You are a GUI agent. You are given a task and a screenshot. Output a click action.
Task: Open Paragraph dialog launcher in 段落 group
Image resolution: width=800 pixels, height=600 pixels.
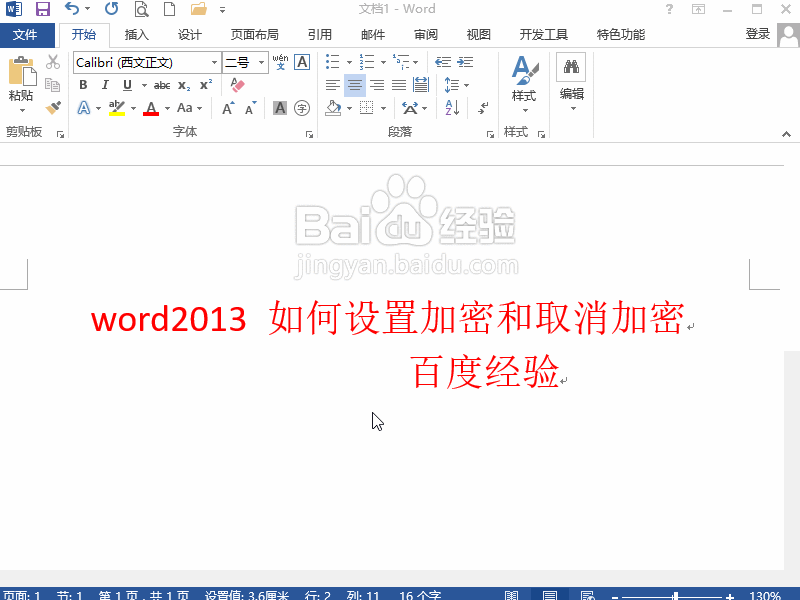pos(490,134)
